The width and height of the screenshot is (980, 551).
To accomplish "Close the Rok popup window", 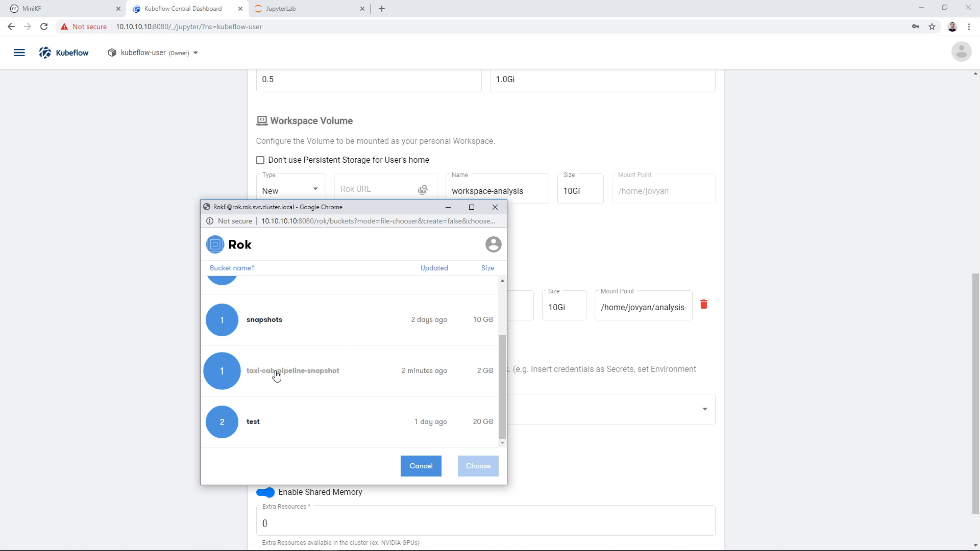I will [x=495, y=207].
